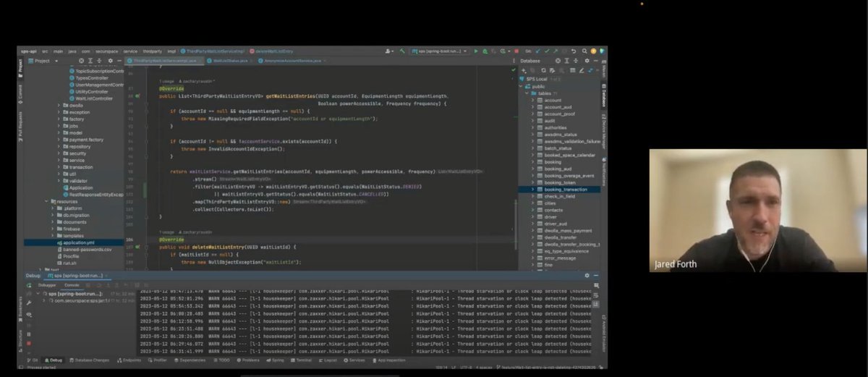Select the SPS Local data source

coord(537,79)
